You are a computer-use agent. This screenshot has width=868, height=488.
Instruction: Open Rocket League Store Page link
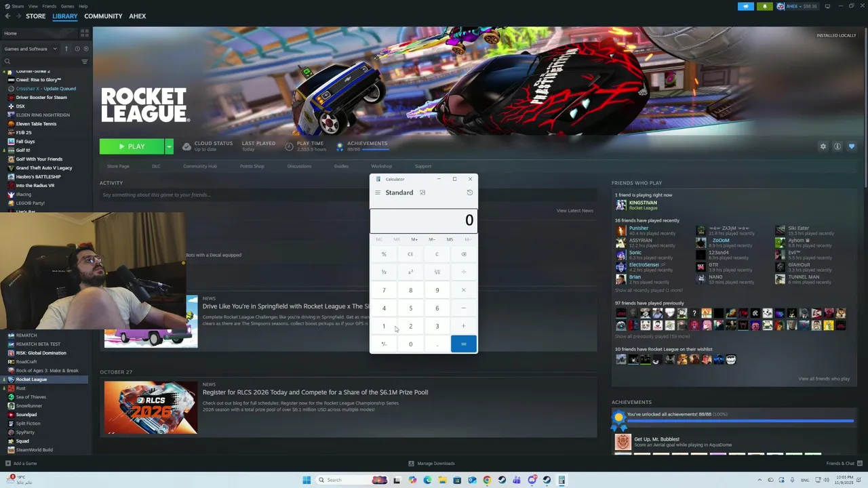118,166
